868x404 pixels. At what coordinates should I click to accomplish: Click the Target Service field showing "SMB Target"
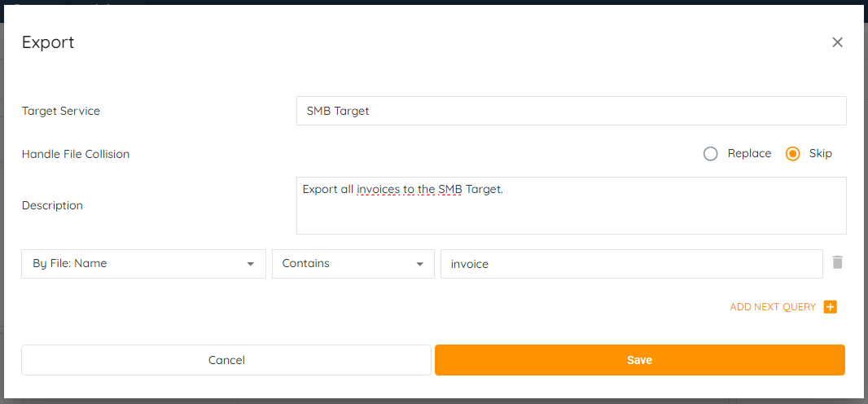(571, 111)
